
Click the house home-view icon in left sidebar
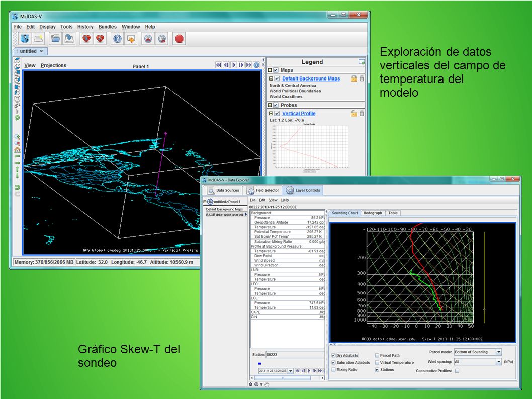pos(17,150)
